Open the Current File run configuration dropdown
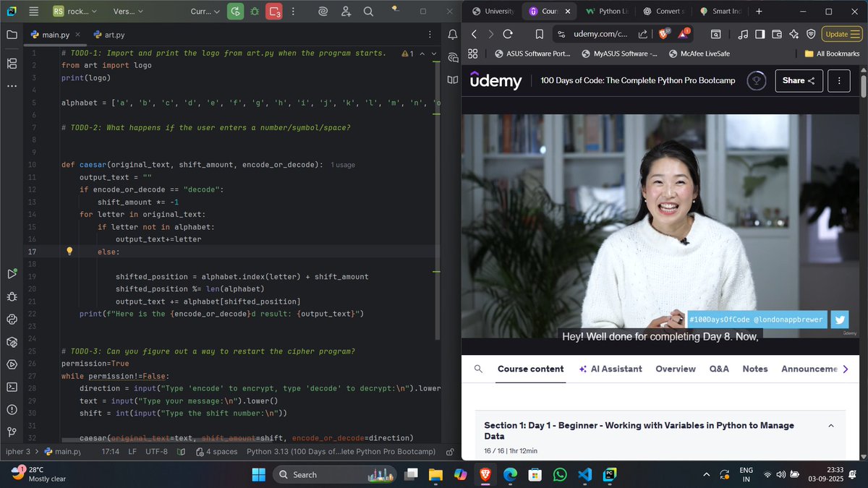868x488 pixels. click(205, 12)
